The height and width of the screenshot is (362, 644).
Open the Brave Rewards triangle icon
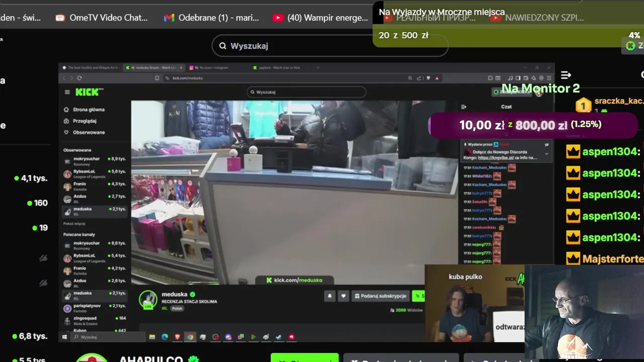[x=437, y=78]
